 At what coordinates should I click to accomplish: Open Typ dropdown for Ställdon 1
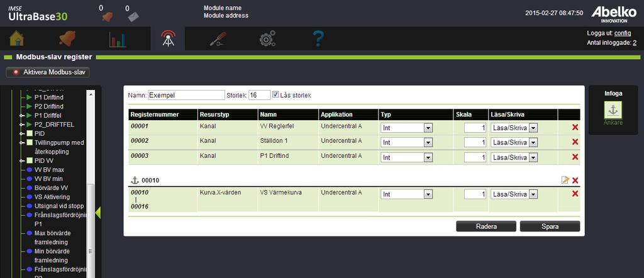point(407,143)
